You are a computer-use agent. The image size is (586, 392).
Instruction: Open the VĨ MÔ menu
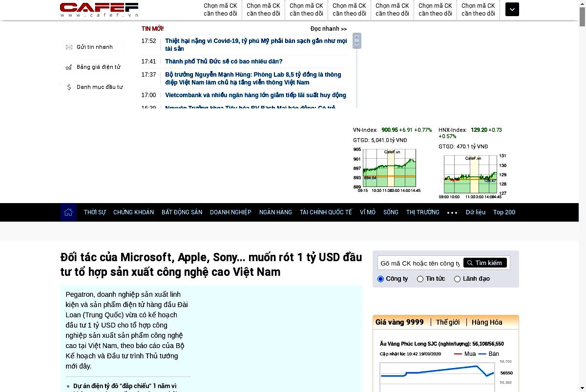368,212
